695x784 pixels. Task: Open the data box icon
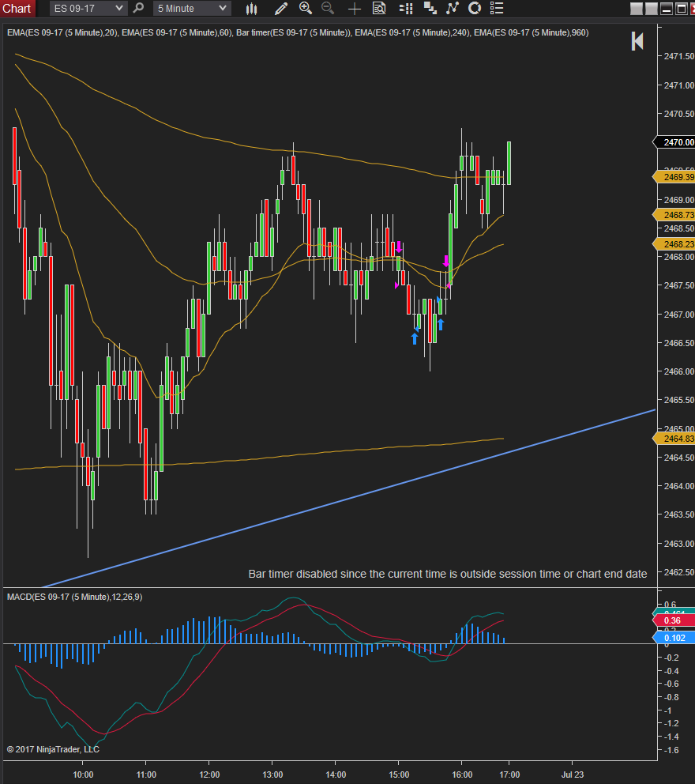(x=379, y=8)
